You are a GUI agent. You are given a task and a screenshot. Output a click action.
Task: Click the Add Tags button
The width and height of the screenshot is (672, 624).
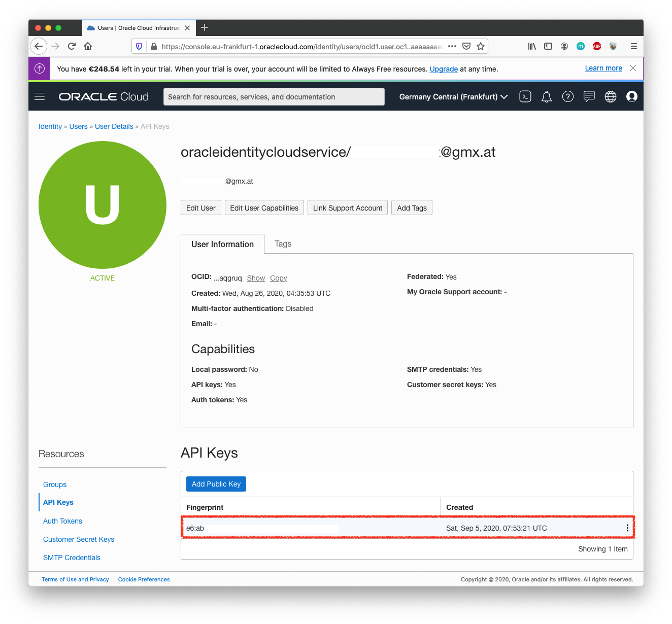[412, 208]
